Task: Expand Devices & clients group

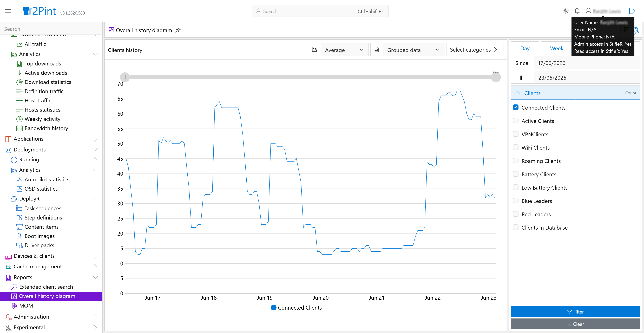Action: [95, 256]
